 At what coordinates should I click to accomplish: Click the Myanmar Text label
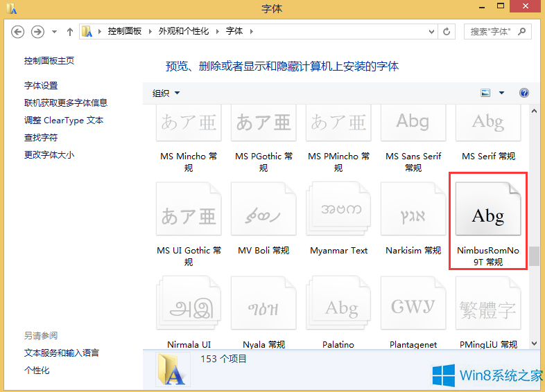click(338, 250)
